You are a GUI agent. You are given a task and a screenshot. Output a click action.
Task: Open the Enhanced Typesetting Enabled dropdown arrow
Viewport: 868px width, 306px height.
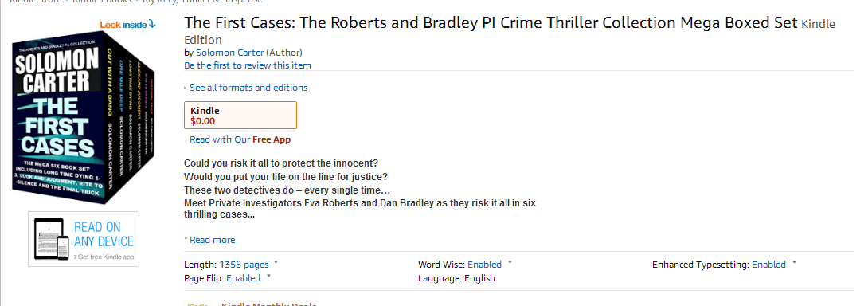794,262
